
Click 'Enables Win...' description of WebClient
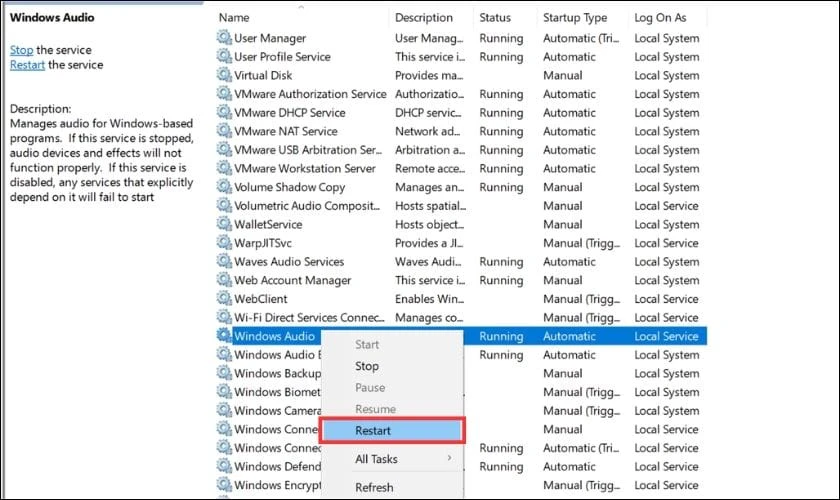pos(430,299)
